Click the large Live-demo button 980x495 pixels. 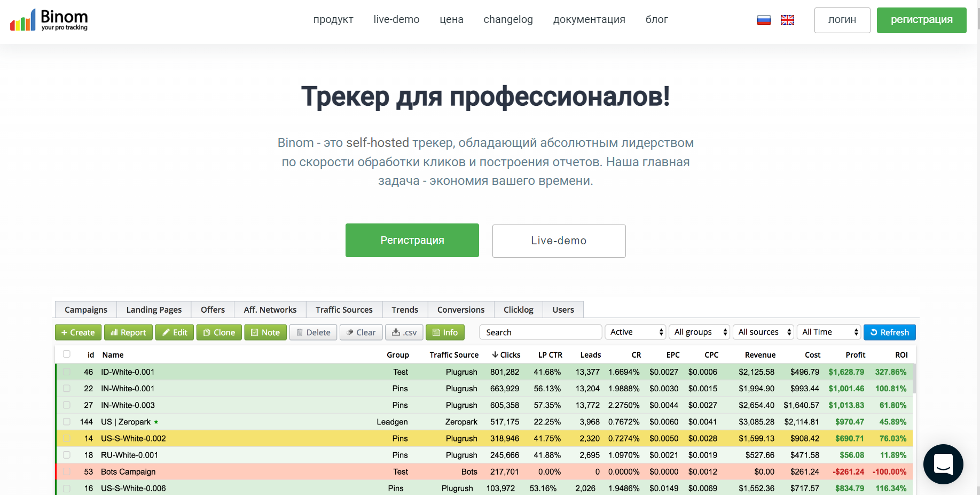[x=559, y=241]
